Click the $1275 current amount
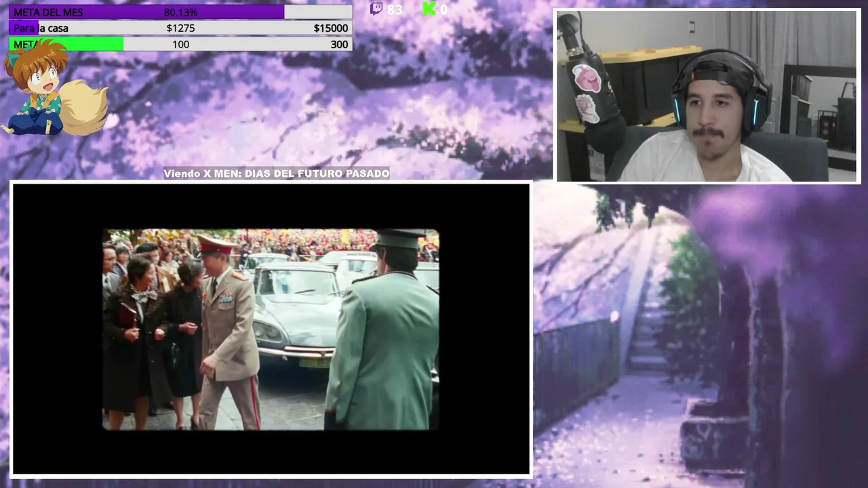This screenshot has height=488, width=868. 180,28
